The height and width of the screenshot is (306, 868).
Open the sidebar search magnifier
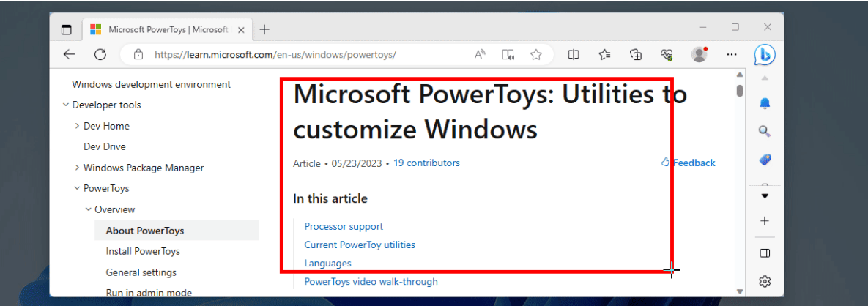765,131
